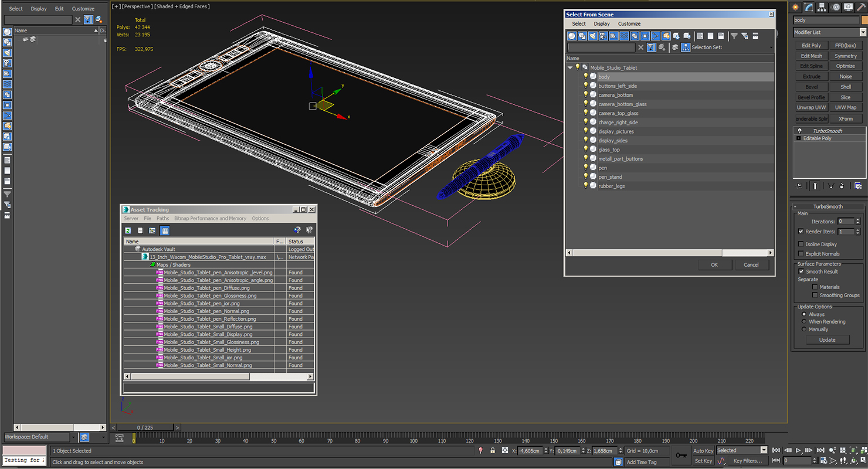Clear the search filter in Select From Scene

point(640,47)
